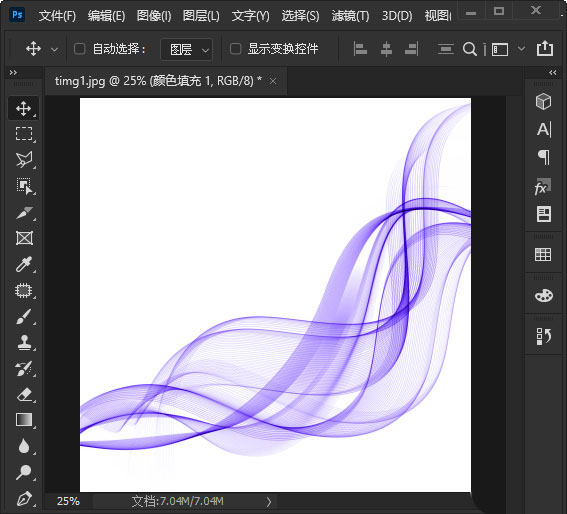Click the 25% zoom level field
567x514 pixels.
click(68, 501)
